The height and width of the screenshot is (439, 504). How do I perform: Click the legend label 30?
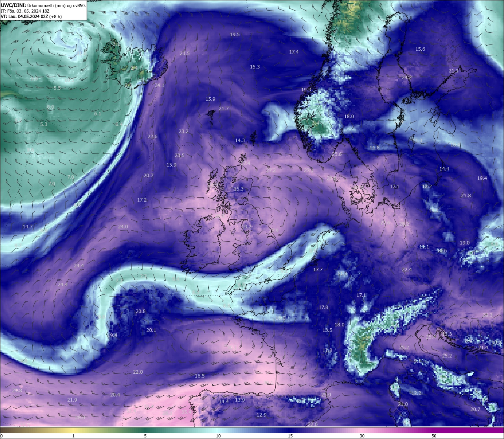pyautogui.click(x=362, y=436)
